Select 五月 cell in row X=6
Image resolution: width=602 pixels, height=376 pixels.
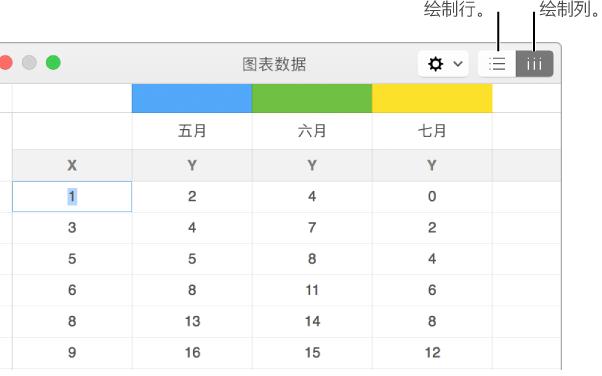(192, 290)
